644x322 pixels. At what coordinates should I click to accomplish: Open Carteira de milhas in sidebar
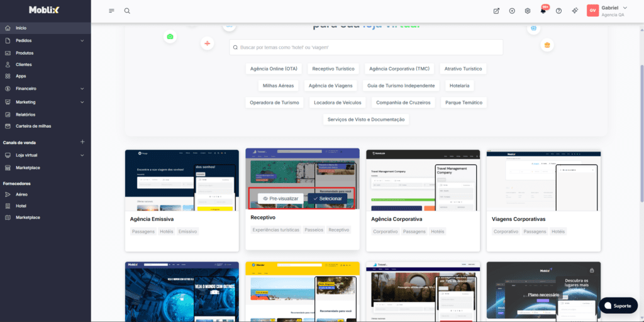coord(33,126)
